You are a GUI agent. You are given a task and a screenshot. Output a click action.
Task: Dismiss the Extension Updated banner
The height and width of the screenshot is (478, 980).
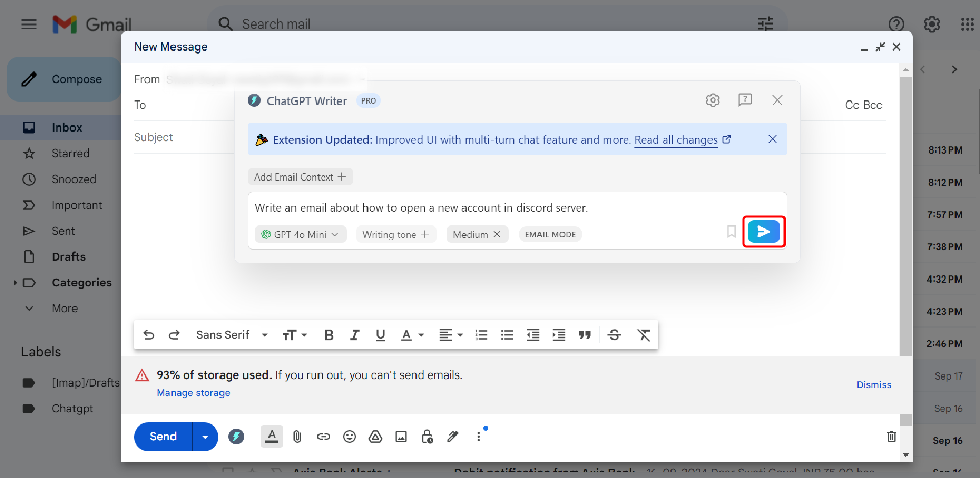[772, 139]
